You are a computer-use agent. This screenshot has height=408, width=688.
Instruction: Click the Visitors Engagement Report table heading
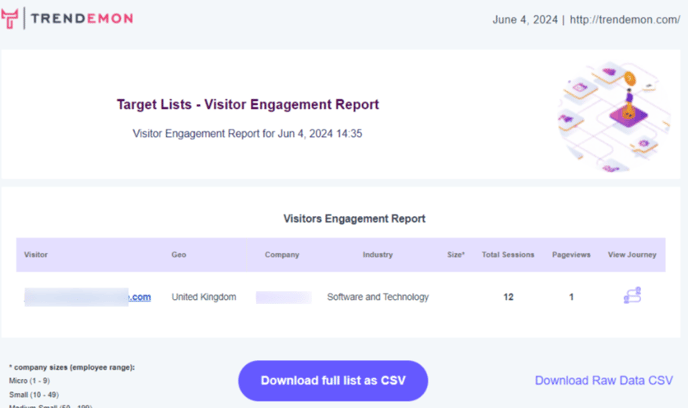[354, 218]
